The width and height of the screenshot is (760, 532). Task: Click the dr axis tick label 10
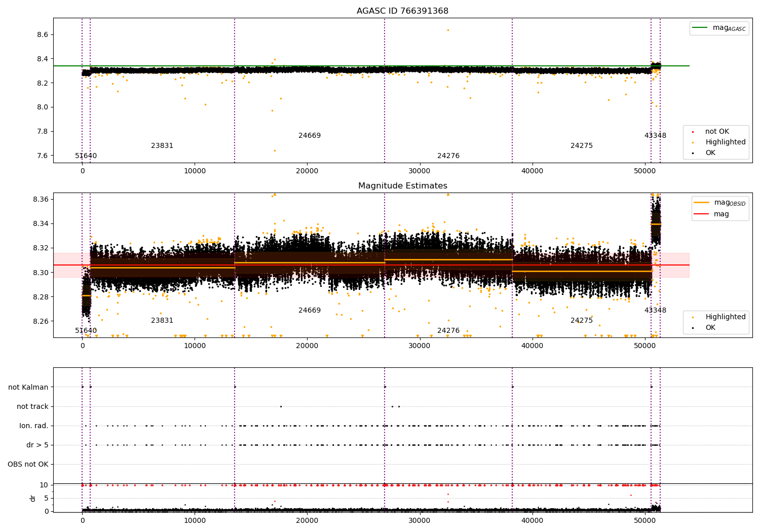(44, 485)
